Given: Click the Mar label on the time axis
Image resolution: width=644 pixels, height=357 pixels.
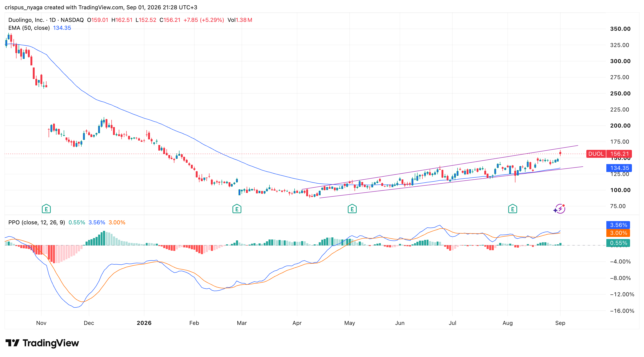Looking at the screenshot, I should (x=242, y=323).
